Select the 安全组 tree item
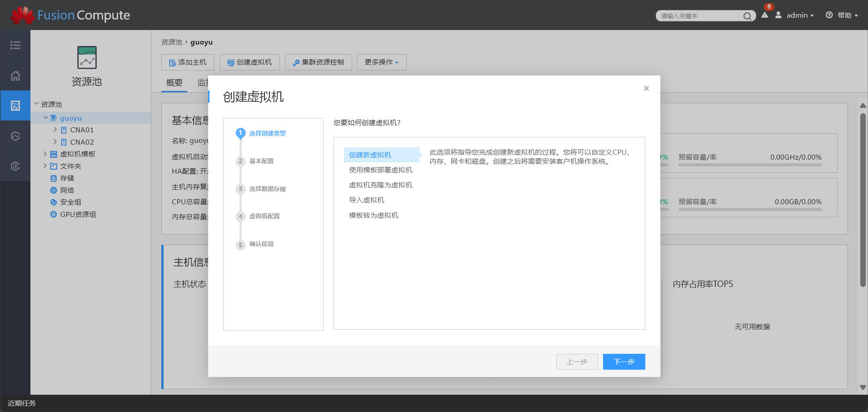This screenshot has width=868, height=412. pyautogui.click(x=71, y=202)
